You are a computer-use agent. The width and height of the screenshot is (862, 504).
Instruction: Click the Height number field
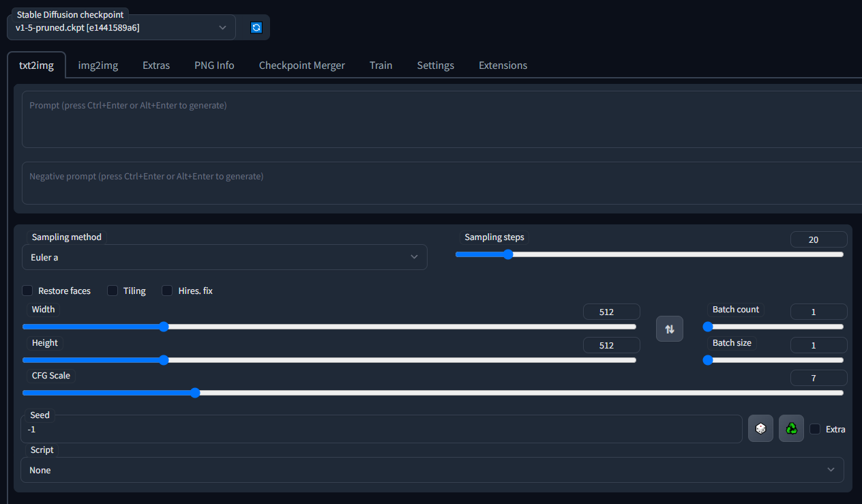612,345
